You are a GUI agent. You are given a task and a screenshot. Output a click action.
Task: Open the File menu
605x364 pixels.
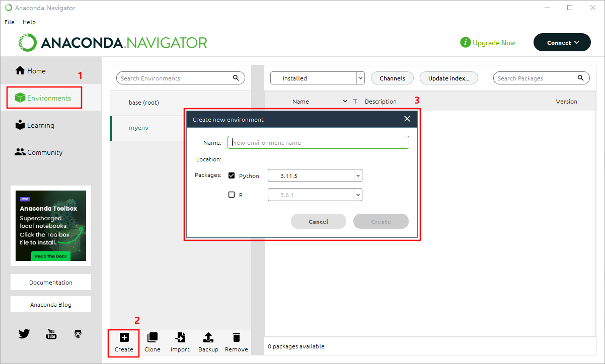(10, 22)
